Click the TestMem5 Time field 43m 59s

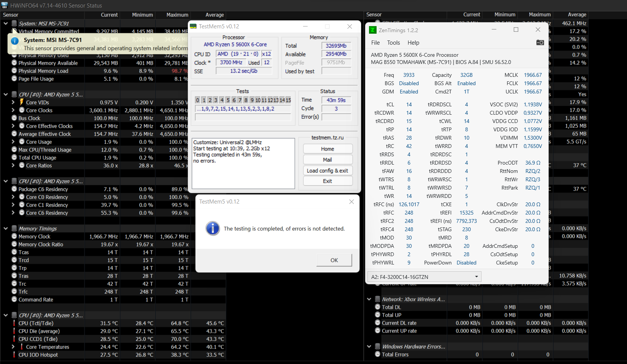click(x=336, y=100)
